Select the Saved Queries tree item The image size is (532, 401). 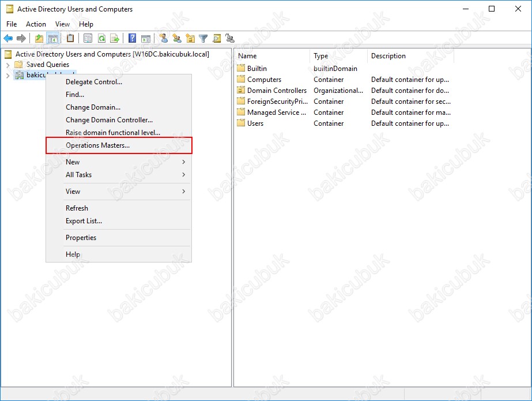[48, 65]
